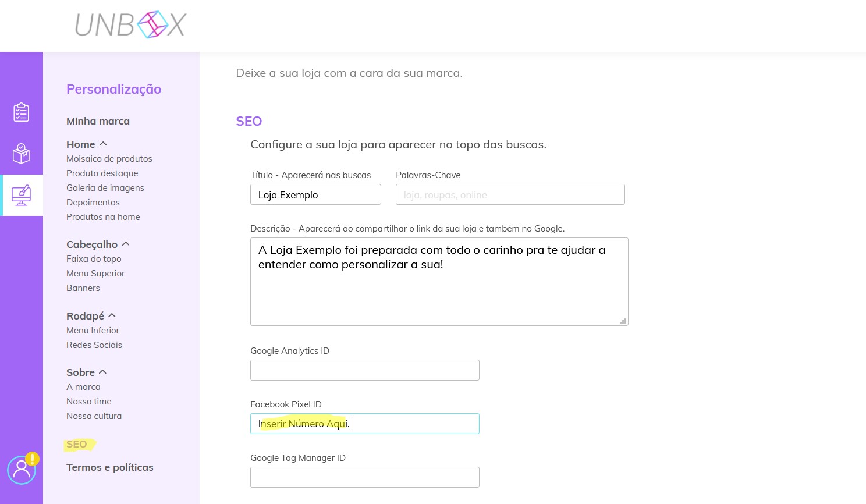Select the personalization monitor icon in sidebar
This screenshot has width=866, height=504.
coord(22,195)
